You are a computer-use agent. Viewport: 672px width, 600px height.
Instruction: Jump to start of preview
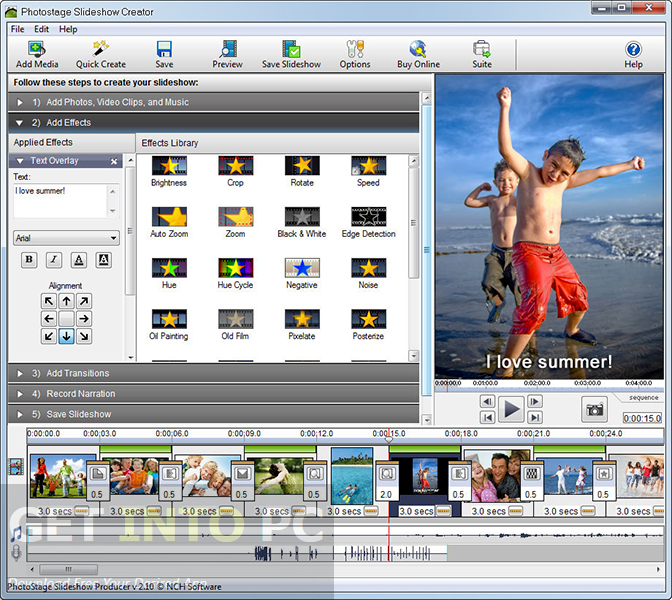tap(488, 417)
